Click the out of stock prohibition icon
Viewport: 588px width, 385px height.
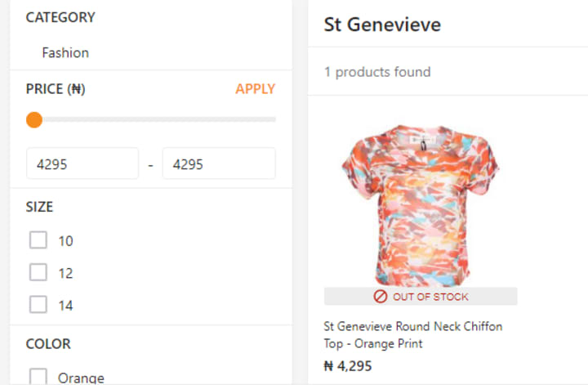click(380, 297)
